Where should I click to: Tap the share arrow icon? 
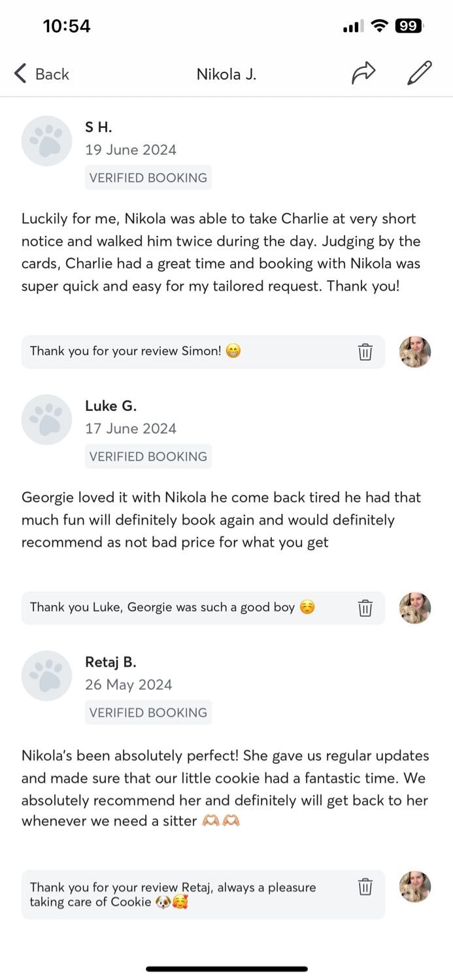coord(363,74)
